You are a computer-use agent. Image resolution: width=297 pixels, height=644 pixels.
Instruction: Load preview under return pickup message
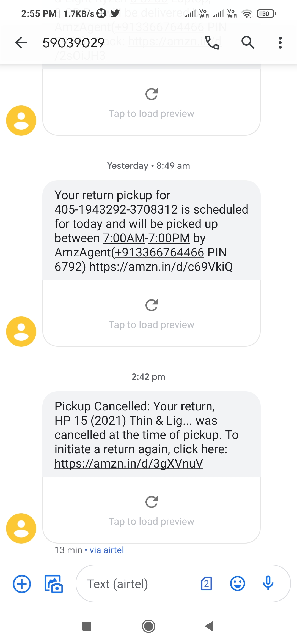click(x=151, y=313)
